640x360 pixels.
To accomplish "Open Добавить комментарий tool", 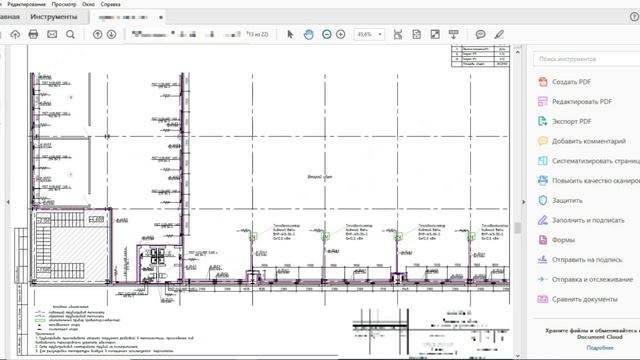I will 589,141.
